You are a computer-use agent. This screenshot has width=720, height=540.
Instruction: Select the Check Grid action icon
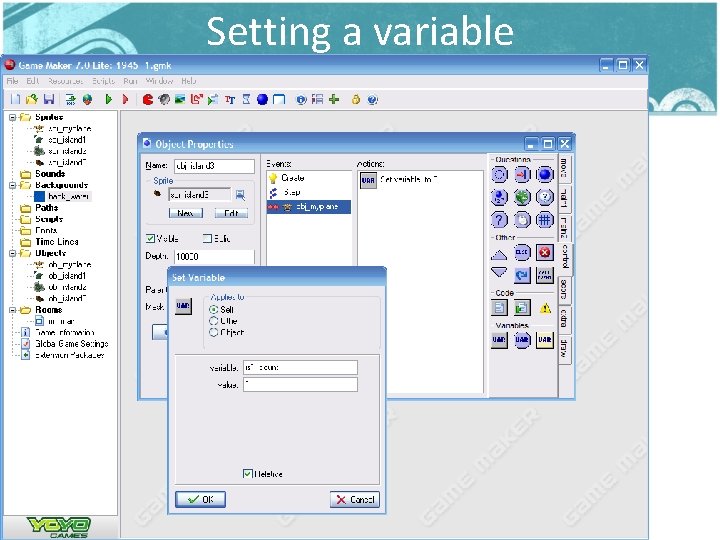pyautogui.click(x=545, y=219)
